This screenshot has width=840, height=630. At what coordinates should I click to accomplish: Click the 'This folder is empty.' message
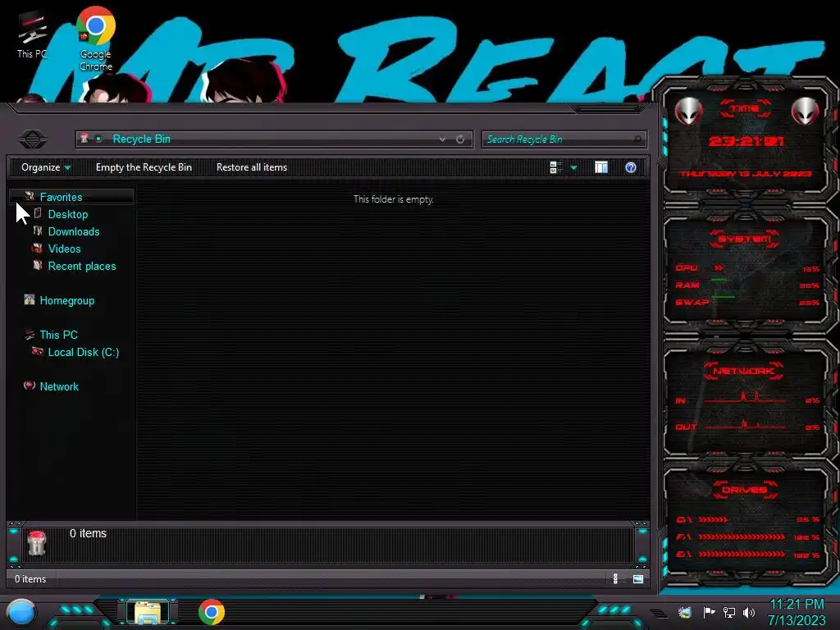pyautogui.click(x=393, y=199)
